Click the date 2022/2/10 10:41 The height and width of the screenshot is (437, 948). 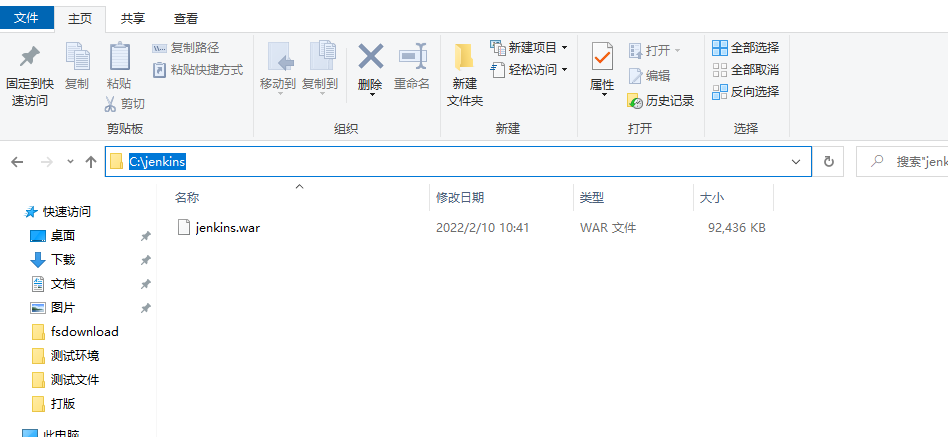(482, 228)
